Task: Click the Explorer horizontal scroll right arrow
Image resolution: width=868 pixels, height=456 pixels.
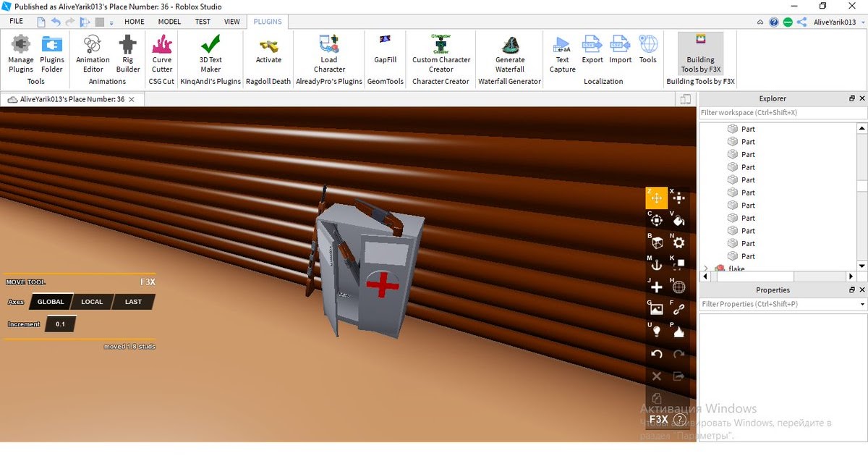Action: point(851,276)
